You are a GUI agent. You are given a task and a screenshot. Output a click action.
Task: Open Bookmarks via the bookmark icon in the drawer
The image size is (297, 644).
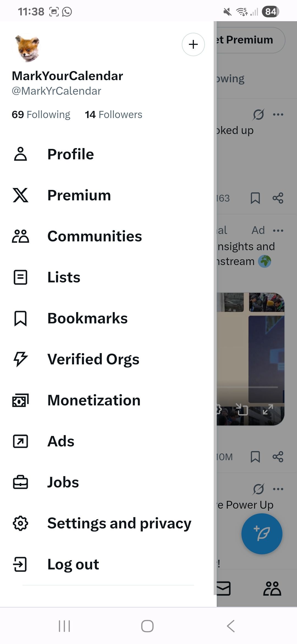coord(21,318)
